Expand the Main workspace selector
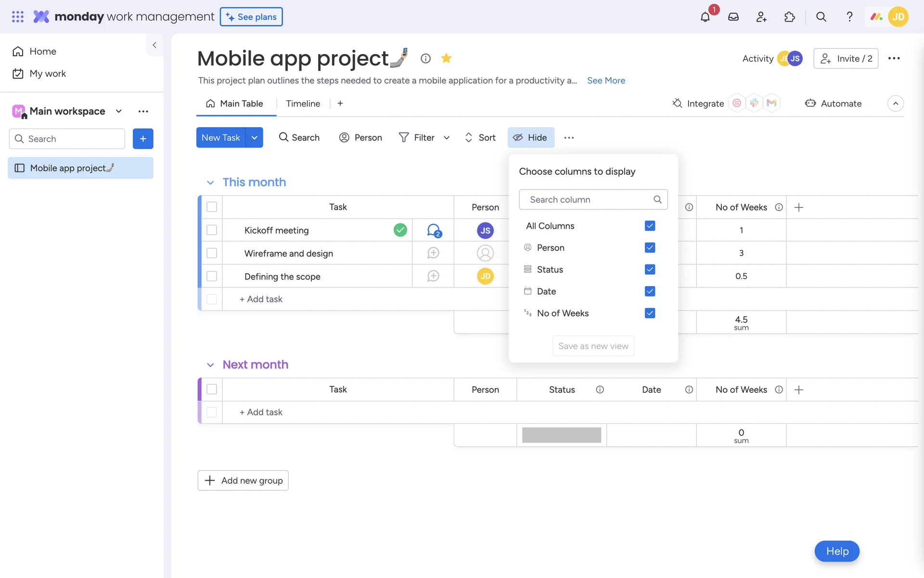Image resolution: width=924 pixels, height=578 pixels. [119, 111]
